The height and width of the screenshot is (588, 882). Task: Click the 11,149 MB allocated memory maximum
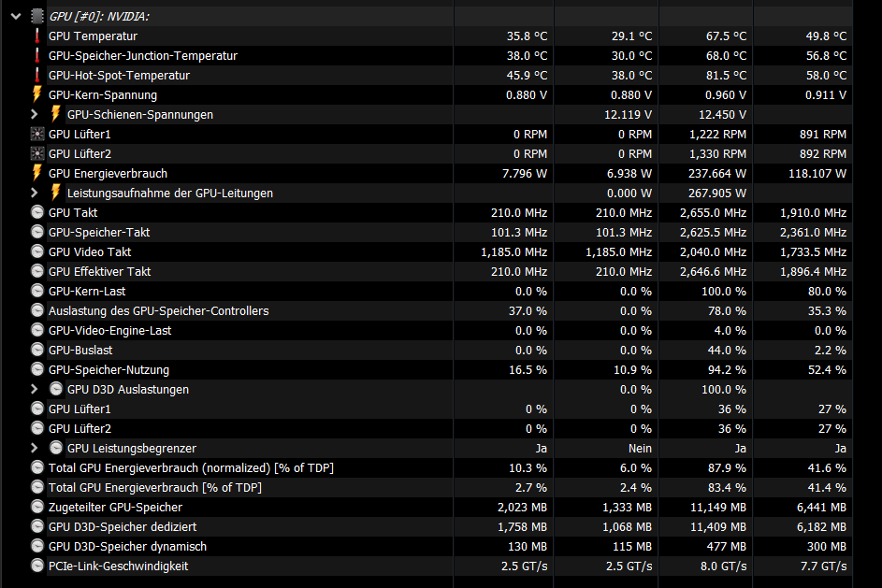point(718,508)
